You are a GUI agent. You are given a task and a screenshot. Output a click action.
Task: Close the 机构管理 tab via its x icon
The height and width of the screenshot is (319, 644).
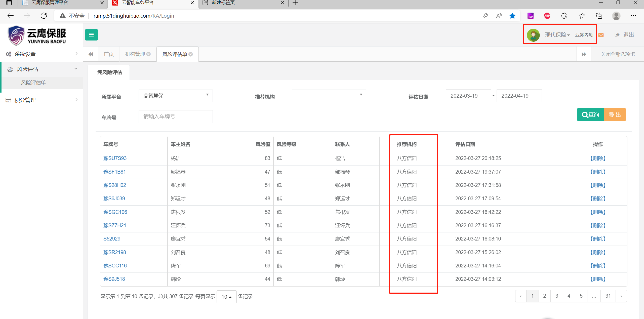point(149,54)
